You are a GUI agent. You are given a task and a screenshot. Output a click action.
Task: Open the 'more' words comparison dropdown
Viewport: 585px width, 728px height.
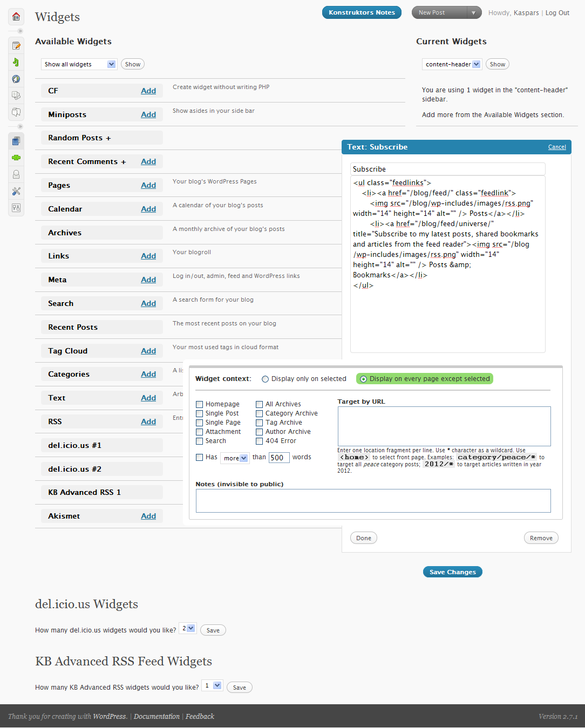[x=236, y=458]
